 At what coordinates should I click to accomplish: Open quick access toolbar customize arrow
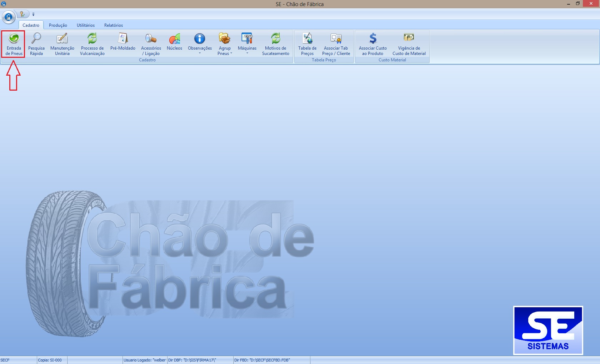(x=33, y=15)
